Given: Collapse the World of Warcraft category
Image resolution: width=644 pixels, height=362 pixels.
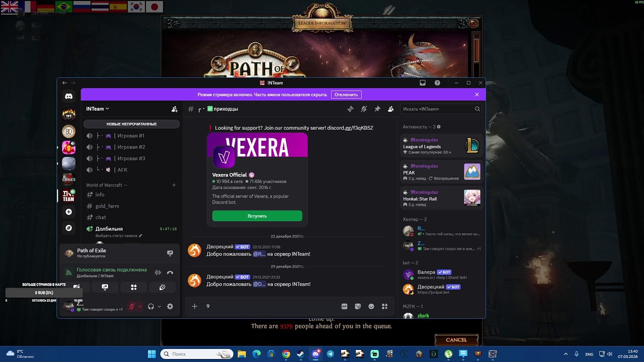Looking at the screenshot, I should tap(106, 185).
